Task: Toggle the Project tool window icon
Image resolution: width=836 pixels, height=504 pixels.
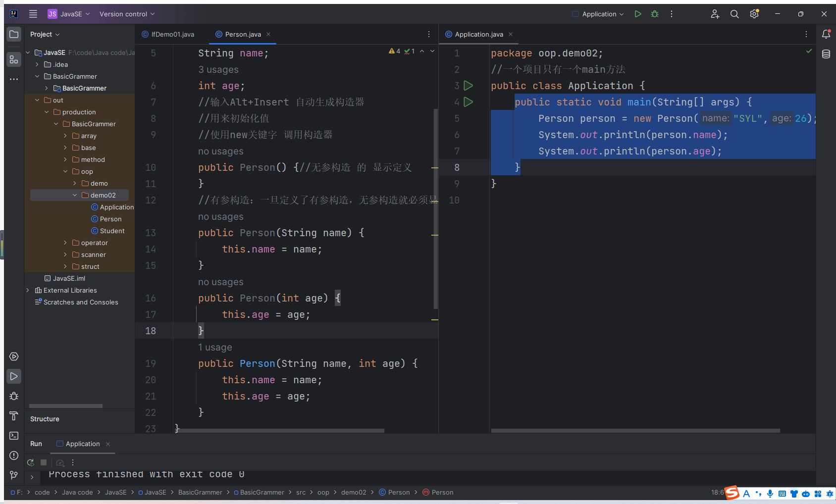Action: [x=14, y=34]
